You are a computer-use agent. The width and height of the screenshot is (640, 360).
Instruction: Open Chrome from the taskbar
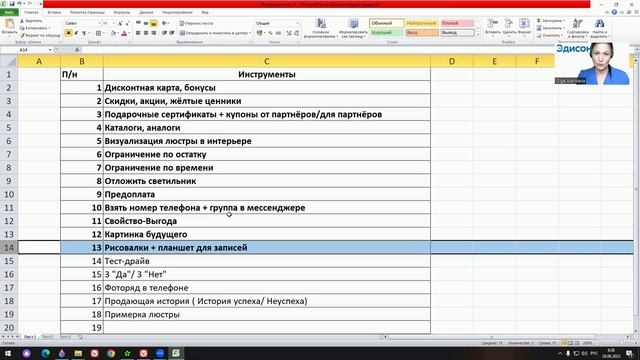[111, 353]
